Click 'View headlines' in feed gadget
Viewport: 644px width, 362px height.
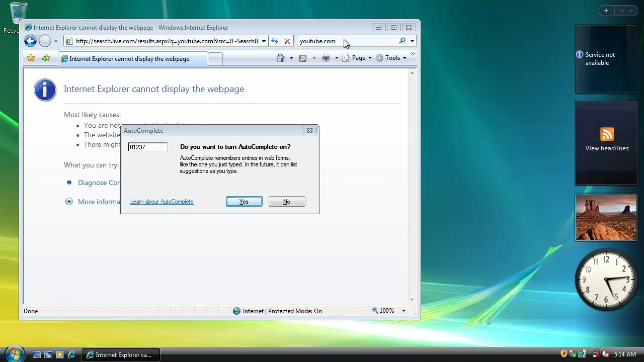pos(607,148)
